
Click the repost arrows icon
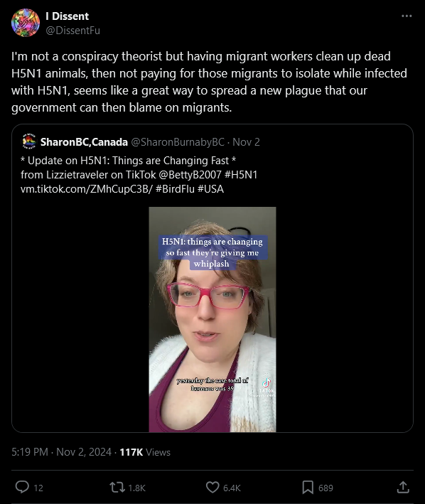117,487
